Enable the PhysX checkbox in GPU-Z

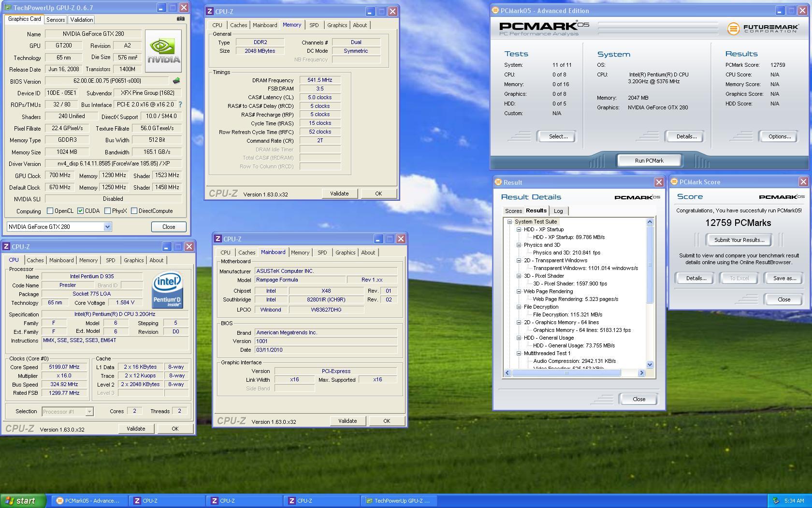click(107, 211)
